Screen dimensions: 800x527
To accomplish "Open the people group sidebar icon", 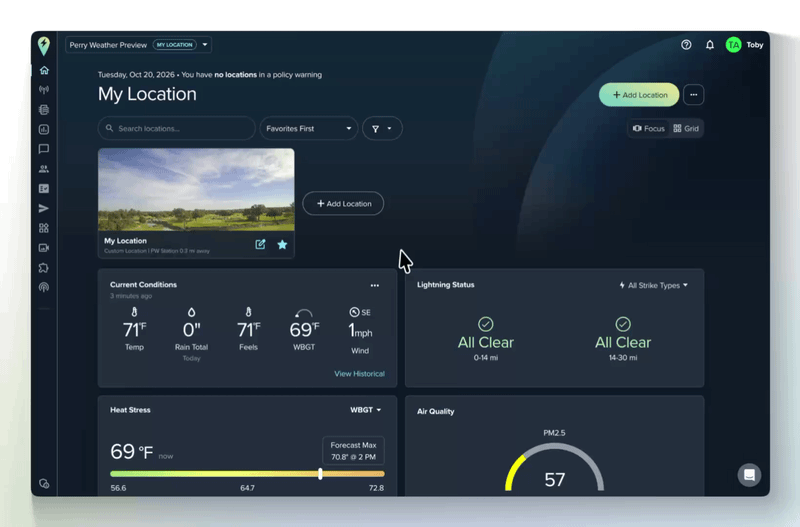I will point(44,169).
